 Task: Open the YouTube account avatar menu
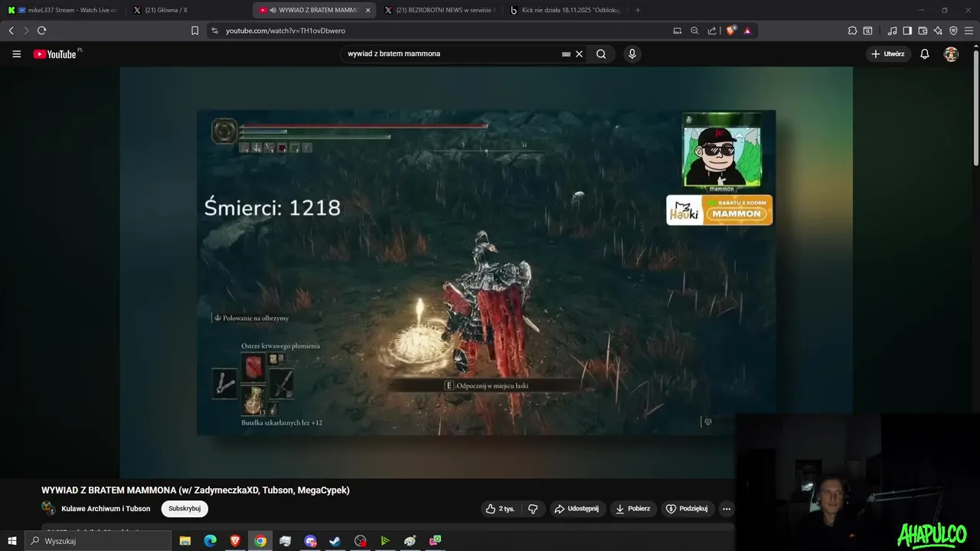point(951,54)
